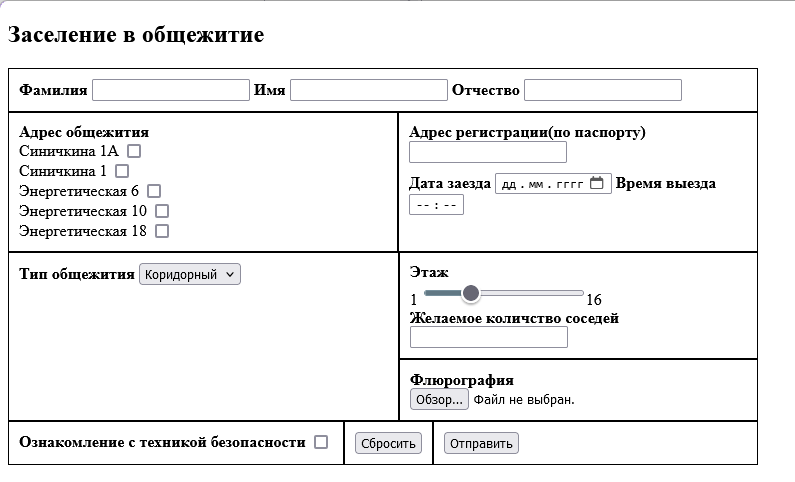Image resolution: width=795 pixels, height=482 pixels.
Task: Mark the Энергетическая 18 checkbox
Action: click(162, 231)
